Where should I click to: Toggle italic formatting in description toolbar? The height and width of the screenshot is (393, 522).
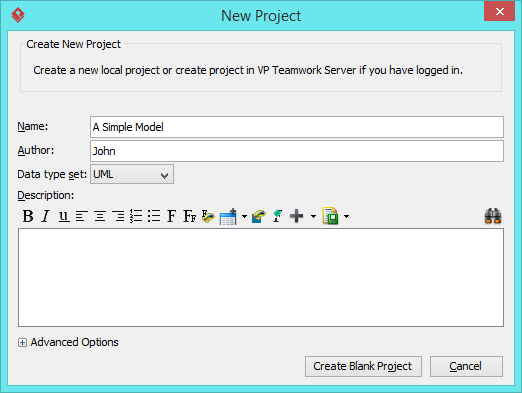45,216
